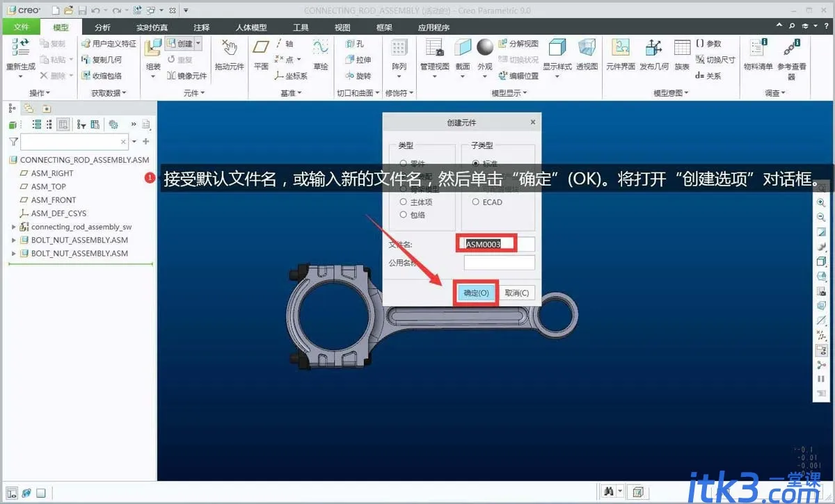Switch to the 视图 (View) tab

(342, 27)
